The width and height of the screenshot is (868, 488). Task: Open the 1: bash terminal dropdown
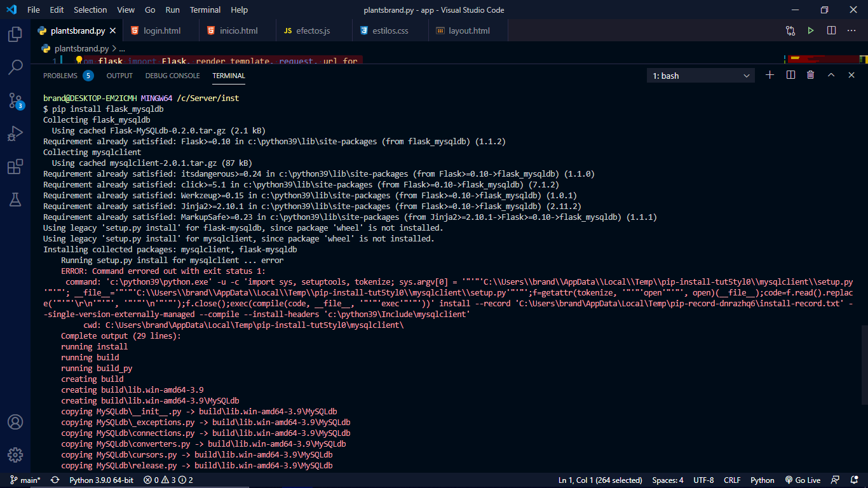701,76
